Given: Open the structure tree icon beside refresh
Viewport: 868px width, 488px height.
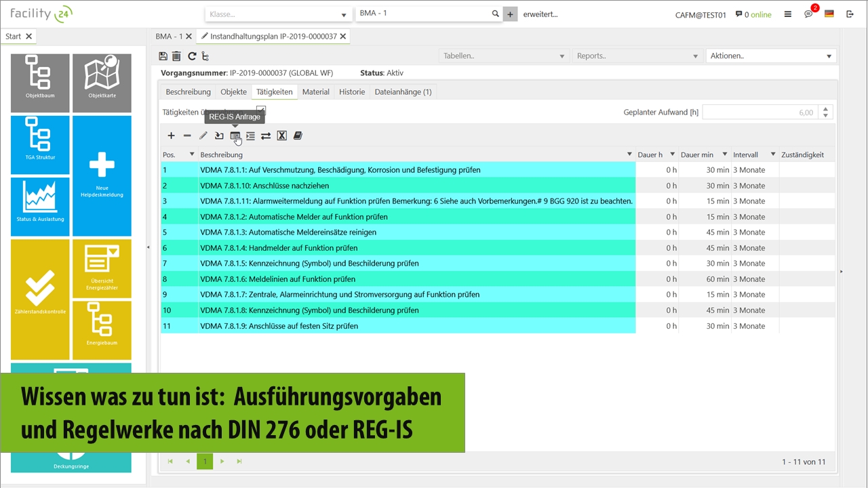Looking at the screenshot, I should tap(205, 56).
